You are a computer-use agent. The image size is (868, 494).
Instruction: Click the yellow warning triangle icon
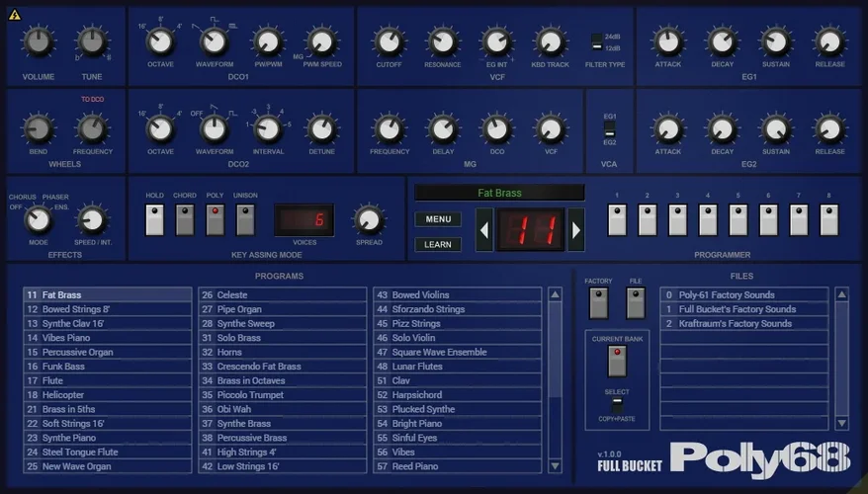click(15, 15)
